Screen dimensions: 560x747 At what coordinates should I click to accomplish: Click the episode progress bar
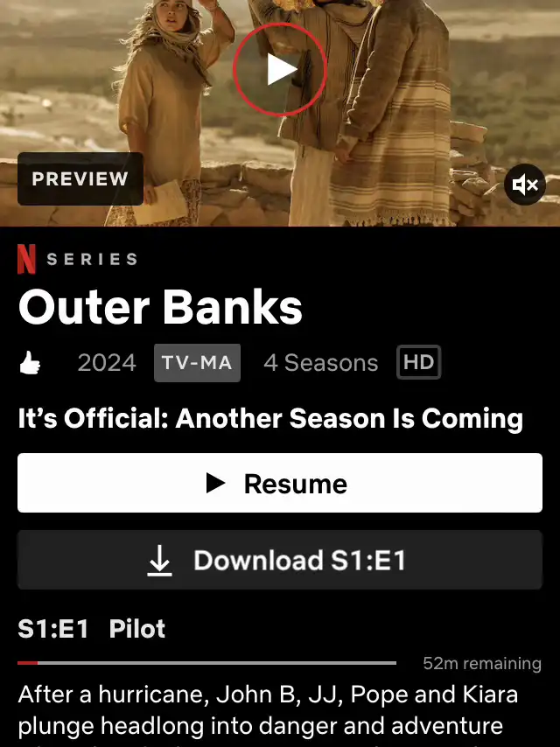(x=206, y=663)
